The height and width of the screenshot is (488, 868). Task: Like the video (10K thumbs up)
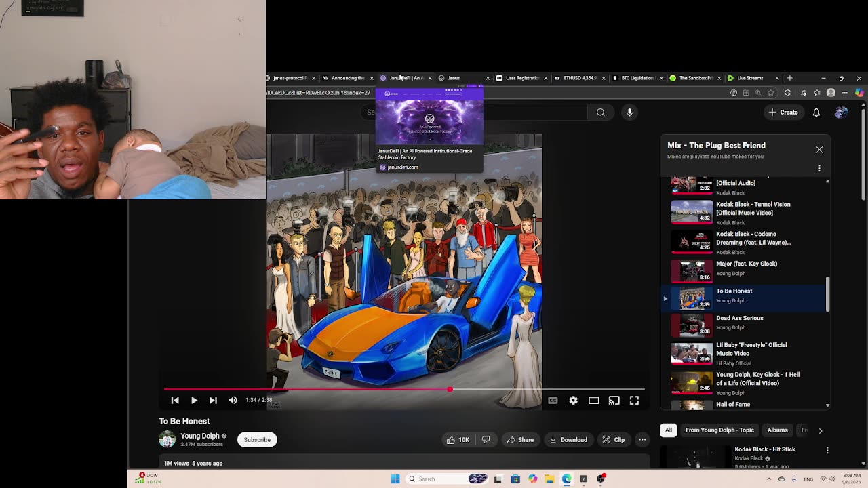[x=458, y=439]
